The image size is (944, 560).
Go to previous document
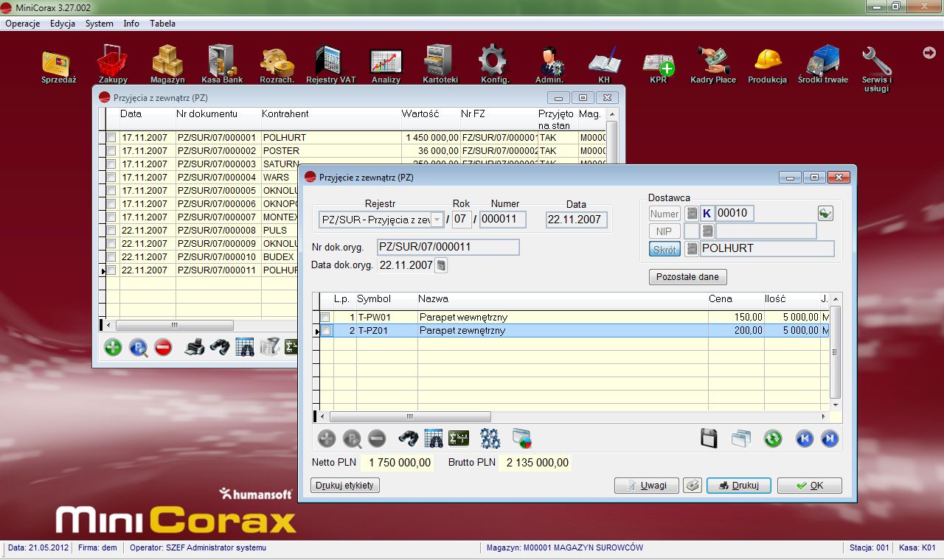[x=804, y=438]
